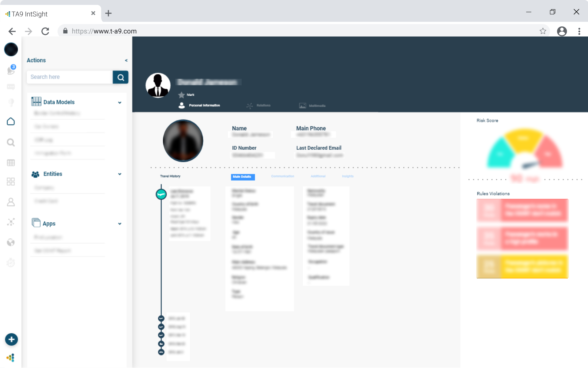Viewport: 588px width, 368px height.
Task: Click the magnifier search icon in sidebar
Action: tap(11, 142)
